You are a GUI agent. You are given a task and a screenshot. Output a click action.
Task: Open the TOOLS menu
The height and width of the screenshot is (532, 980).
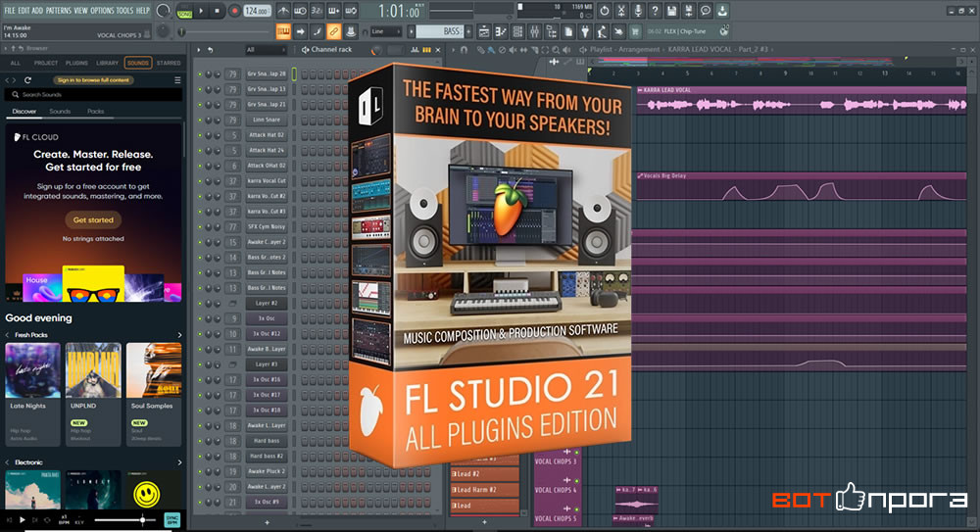pos(125,11)
